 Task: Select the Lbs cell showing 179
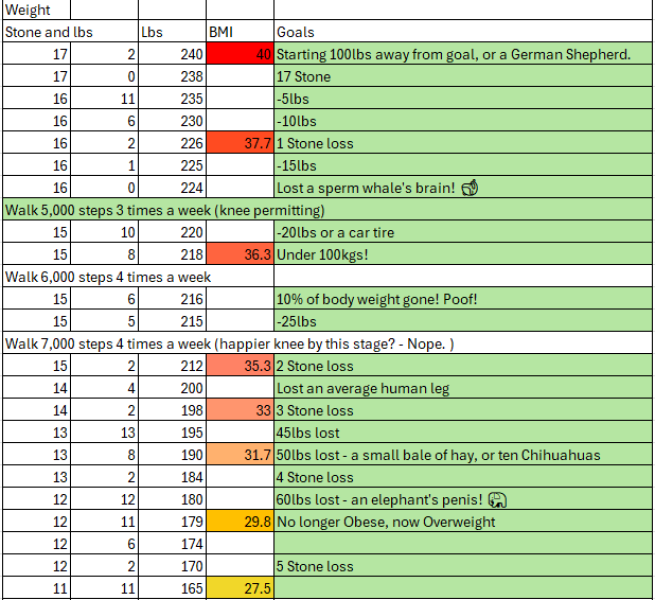coord(172,522)
